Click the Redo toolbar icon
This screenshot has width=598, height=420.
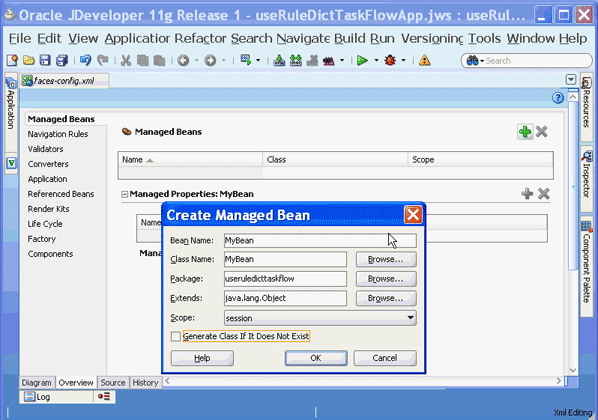point(102,60)
